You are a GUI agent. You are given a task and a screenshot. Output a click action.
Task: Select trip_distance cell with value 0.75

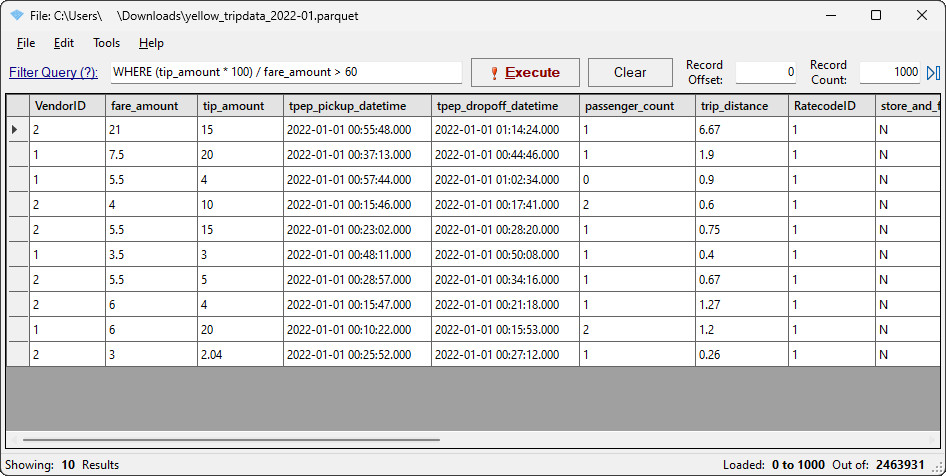point(741,230)
